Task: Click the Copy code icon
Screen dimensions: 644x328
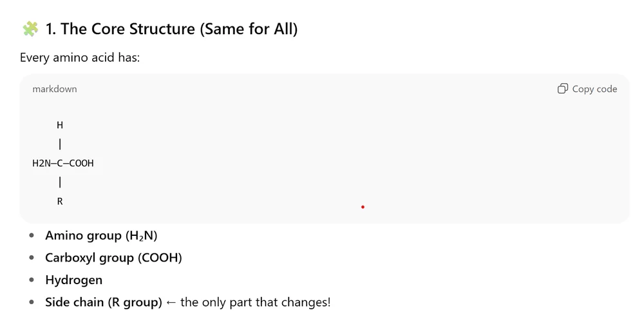Action: click(x=562, y=89)
